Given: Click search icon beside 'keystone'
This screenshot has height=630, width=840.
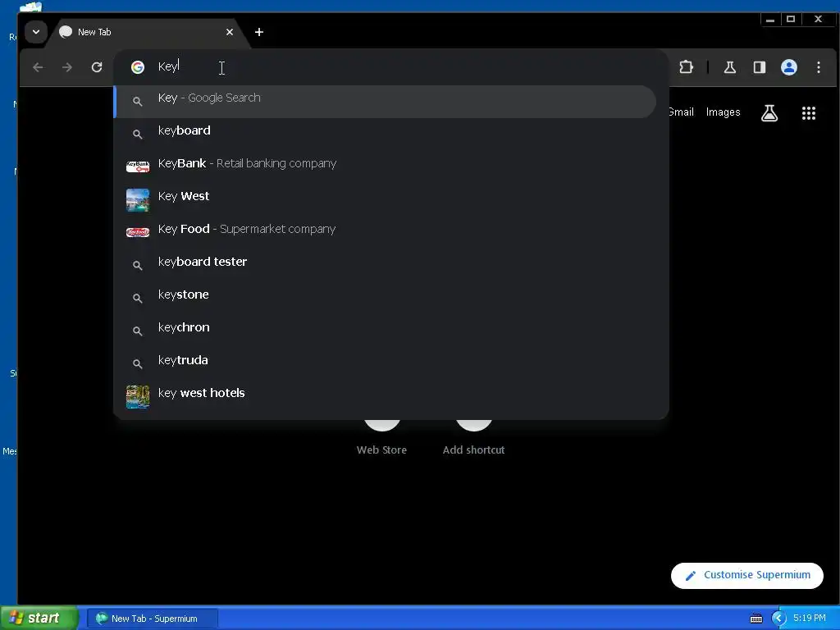Looking at the screenshot, I should (138, 298).
